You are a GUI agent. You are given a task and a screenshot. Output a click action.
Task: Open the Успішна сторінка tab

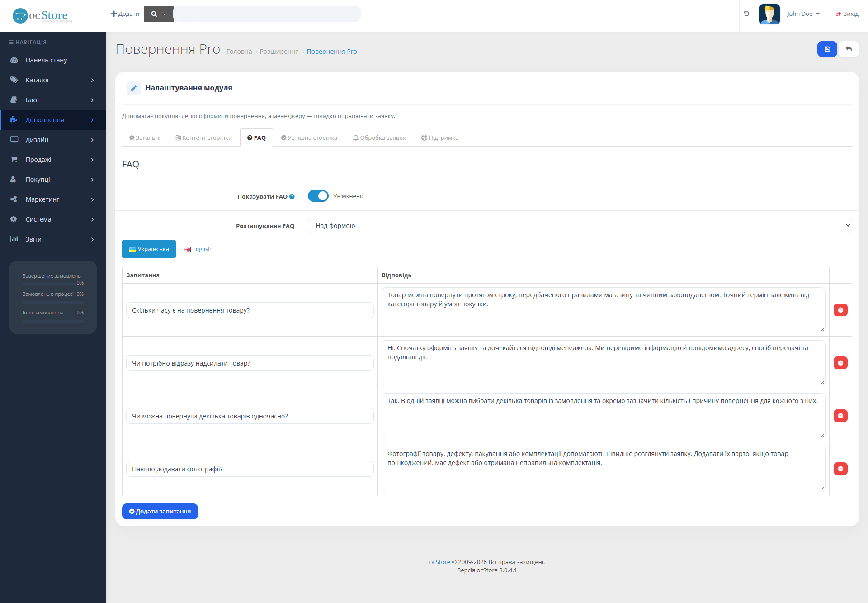click(x=309, y=138)
